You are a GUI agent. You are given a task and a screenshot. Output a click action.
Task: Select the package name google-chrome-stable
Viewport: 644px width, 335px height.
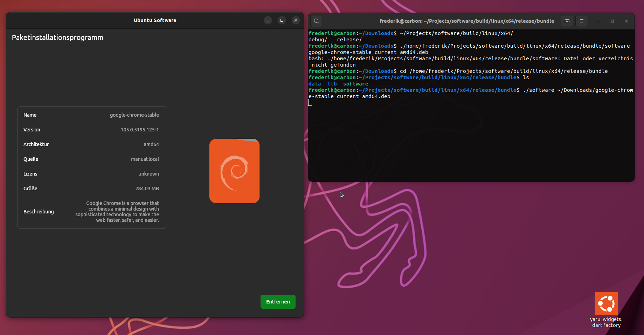click(134, 115)
